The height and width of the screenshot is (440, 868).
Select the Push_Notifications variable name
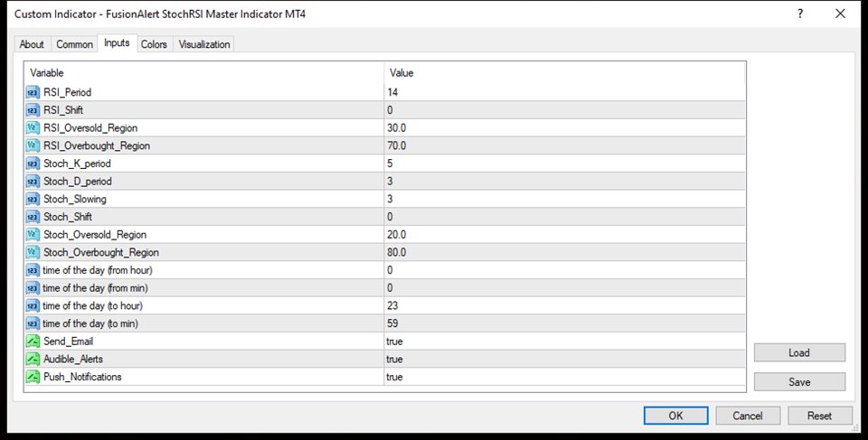82,377
